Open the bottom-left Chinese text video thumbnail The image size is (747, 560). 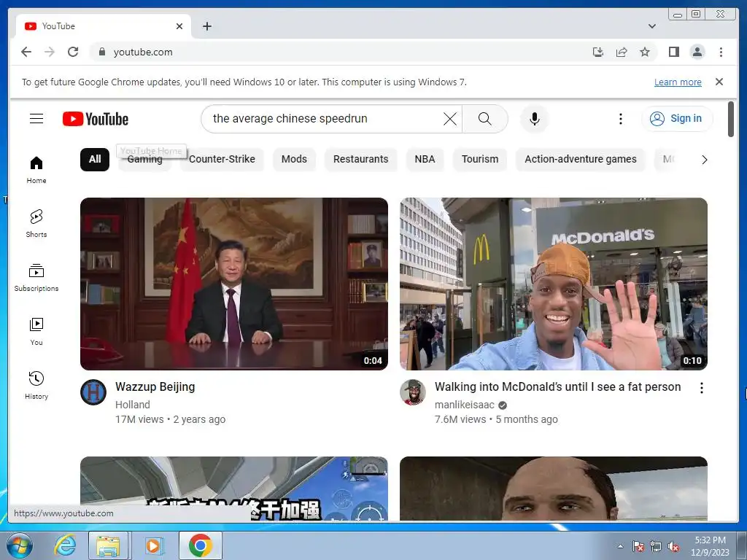(x=234, y=489)
